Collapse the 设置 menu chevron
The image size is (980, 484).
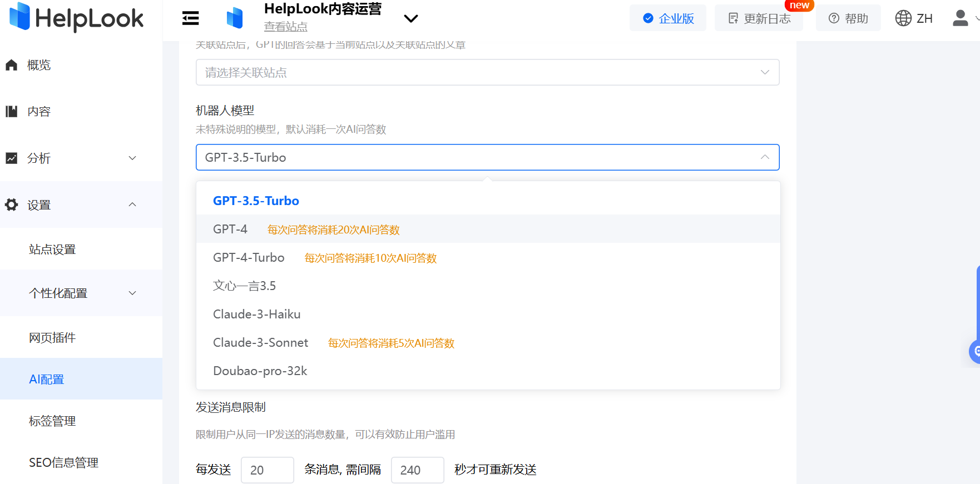pyautogui.click(x=132, y=204)
